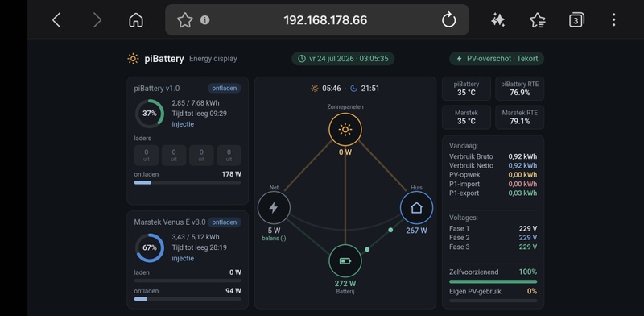Open the browser three-dot menu

(x=613, y=19)
